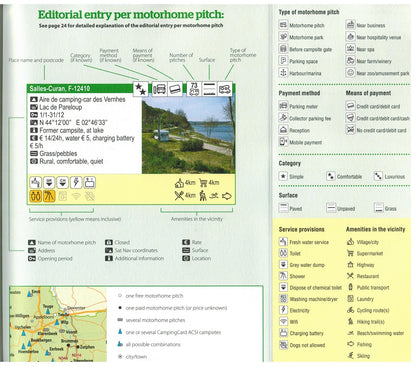Image resolution: width=416 pixels, height=367 pixels.
Task: Select 'Additional information' in the icon key
Action: tap(139, 258)
